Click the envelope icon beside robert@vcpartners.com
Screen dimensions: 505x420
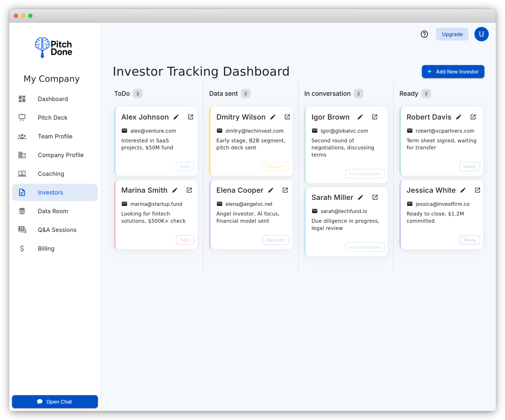[x=410, y=131]
